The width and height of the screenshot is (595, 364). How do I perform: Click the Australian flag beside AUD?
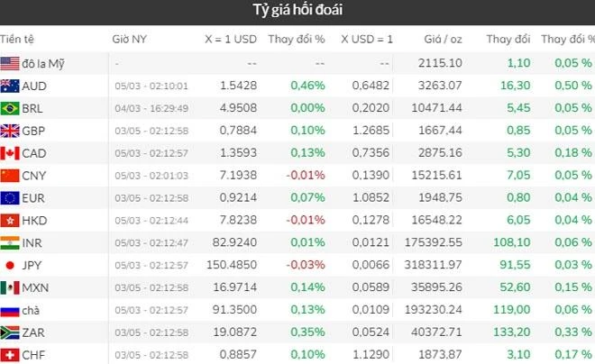click(10, 86)
